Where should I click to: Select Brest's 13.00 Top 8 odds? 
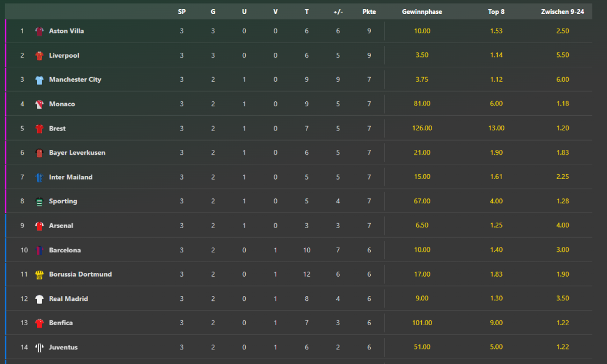pyautogui.click(x=496, y=128)
